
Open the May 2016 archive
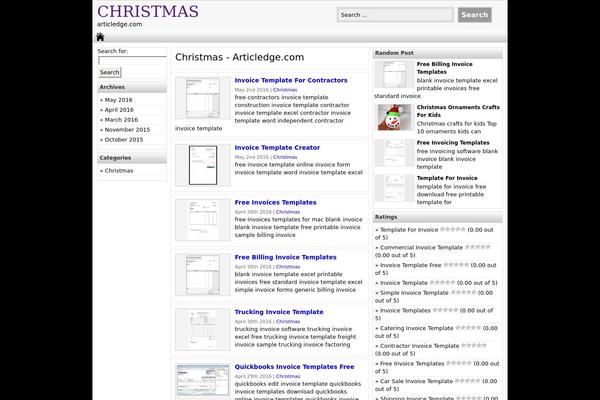pyautogui.click(x=119, y=100)
